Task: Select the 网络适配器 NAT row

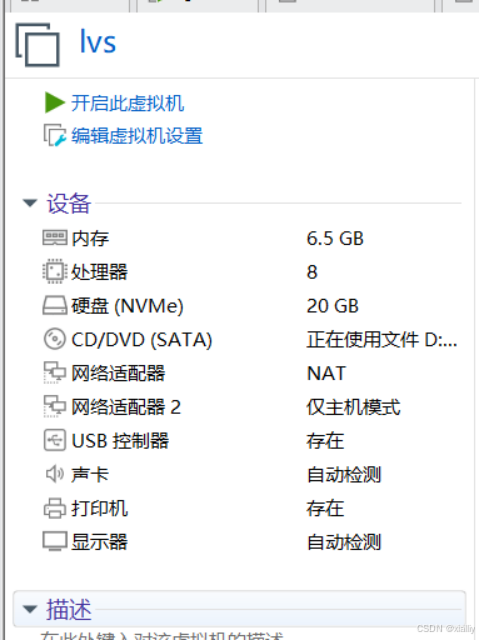Action: click(252, 373)
